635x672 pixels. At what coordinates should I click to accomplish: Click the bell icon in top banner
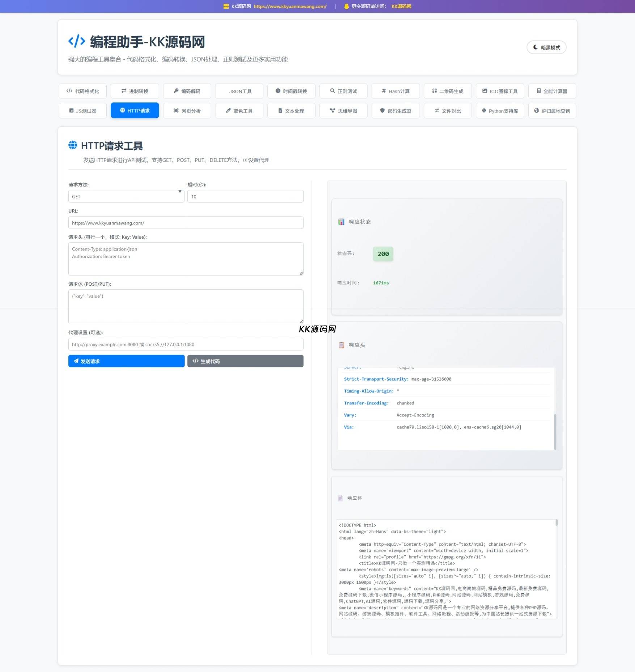coord(347,6)
